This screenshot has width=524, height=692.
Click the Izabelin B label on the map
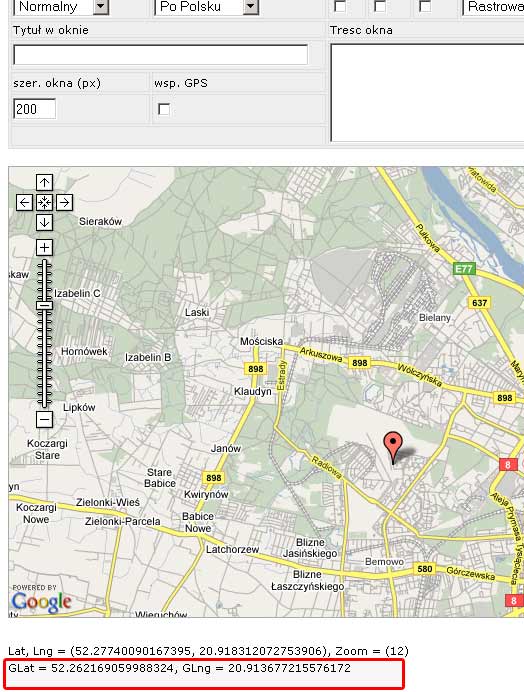tap(148, 357)
